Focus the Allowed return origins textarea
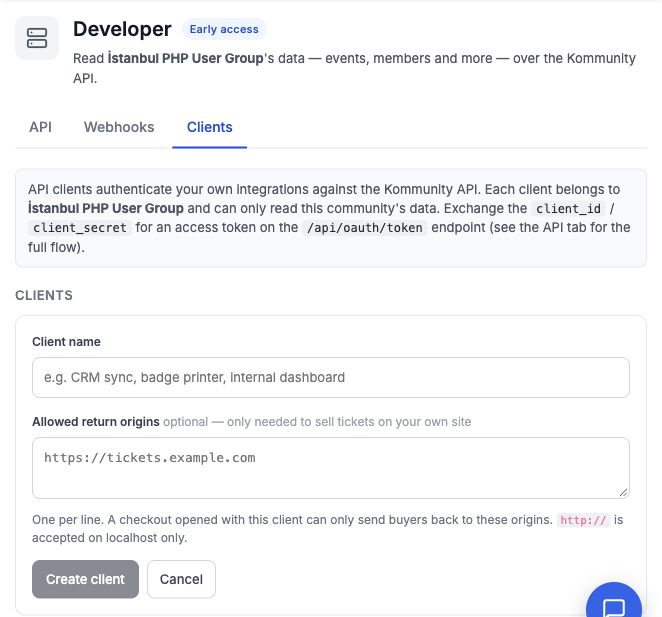The height and width of the screenshot is (617, 662). pyautogui.click(x=331, y=468)
